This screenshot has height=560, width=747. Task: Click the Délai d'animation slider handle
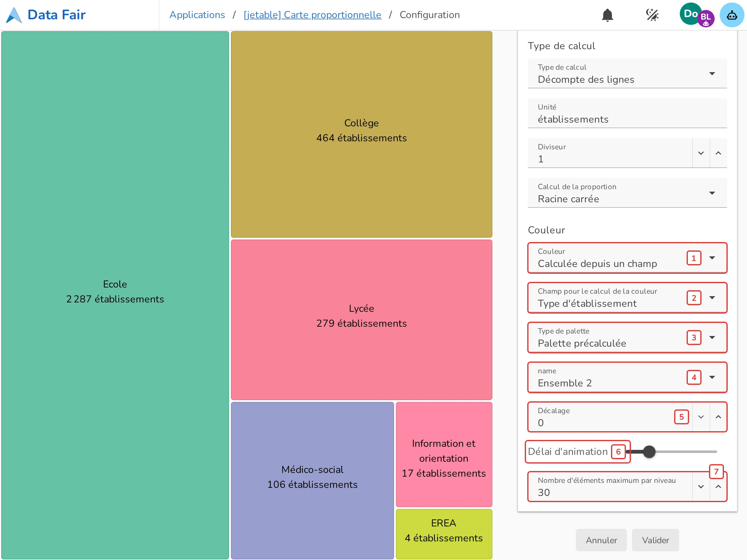pos(649,452)
